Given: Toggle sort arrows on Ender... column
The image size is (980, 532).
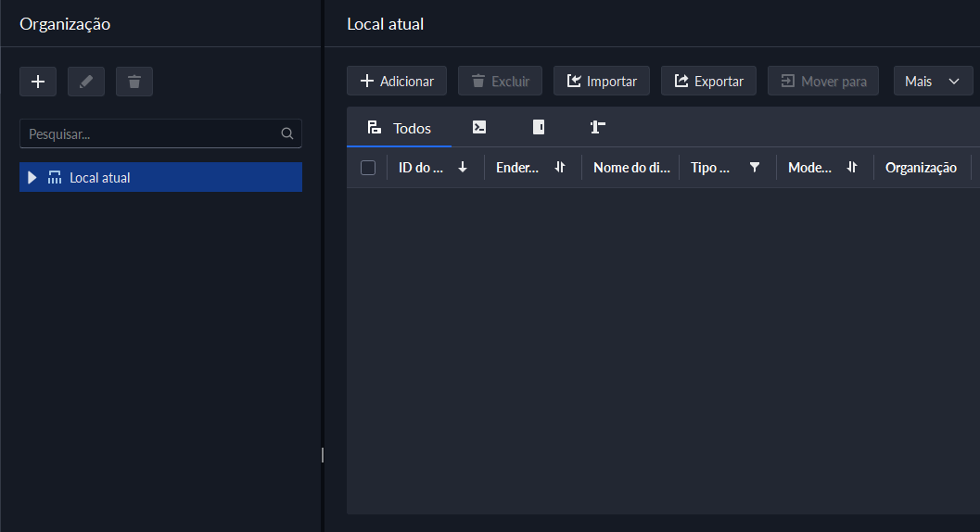Looking at the screenshot, I should pyautogui.click(x=560, y=168).
